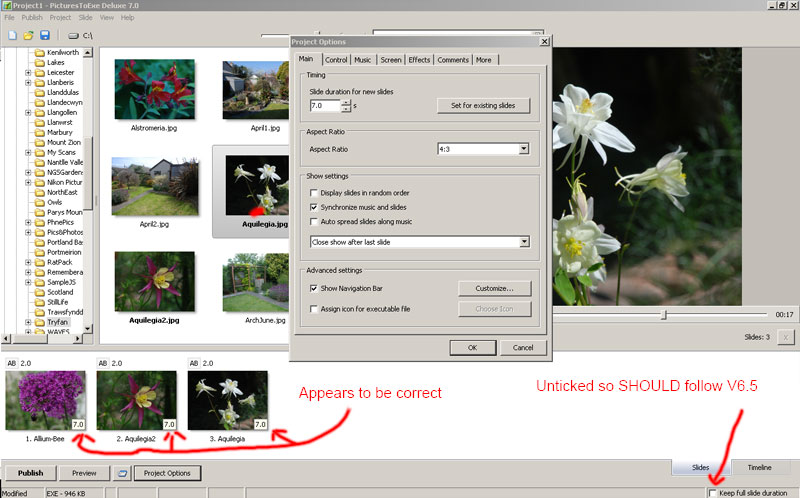Select the Lakes folder
Image resolution: width=800 pixels, height=498 pixels.
click(x=56, y=62)
